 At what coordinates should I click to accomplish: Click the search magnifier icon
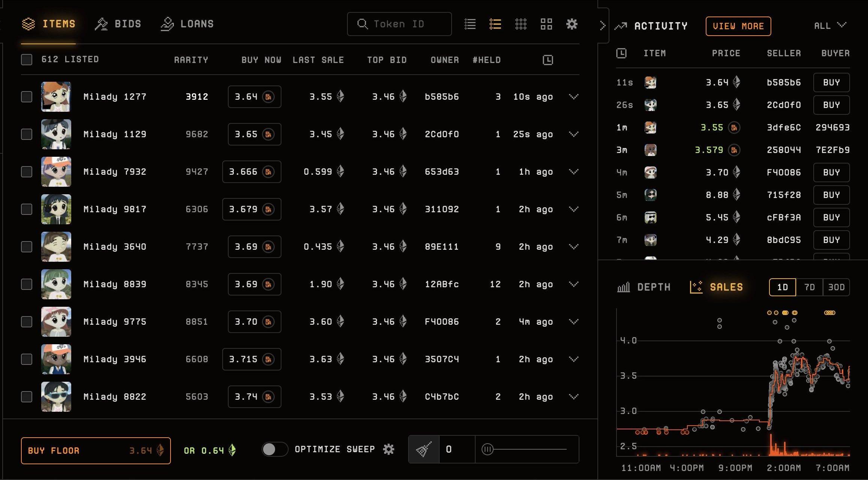point(362,24)
